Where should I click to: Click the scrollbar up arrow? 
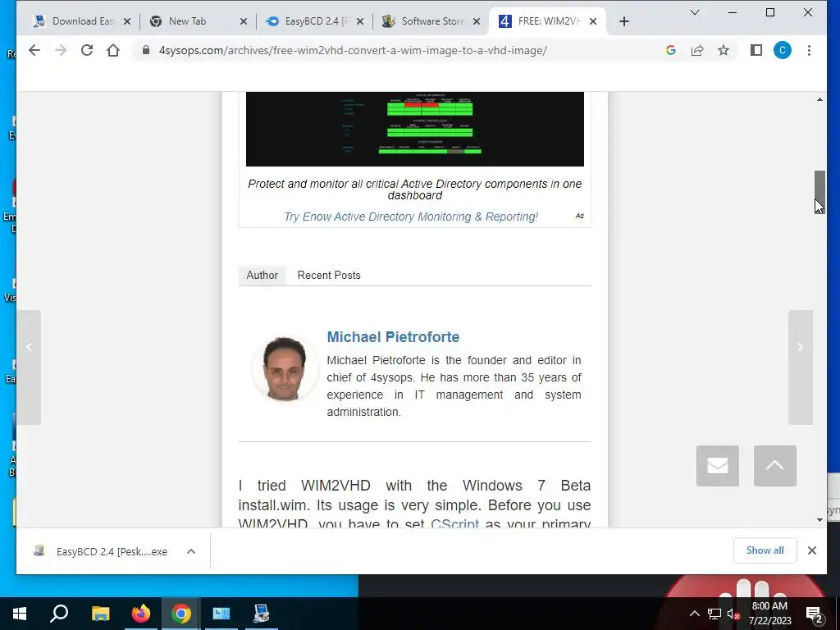[x=819, y=99]
